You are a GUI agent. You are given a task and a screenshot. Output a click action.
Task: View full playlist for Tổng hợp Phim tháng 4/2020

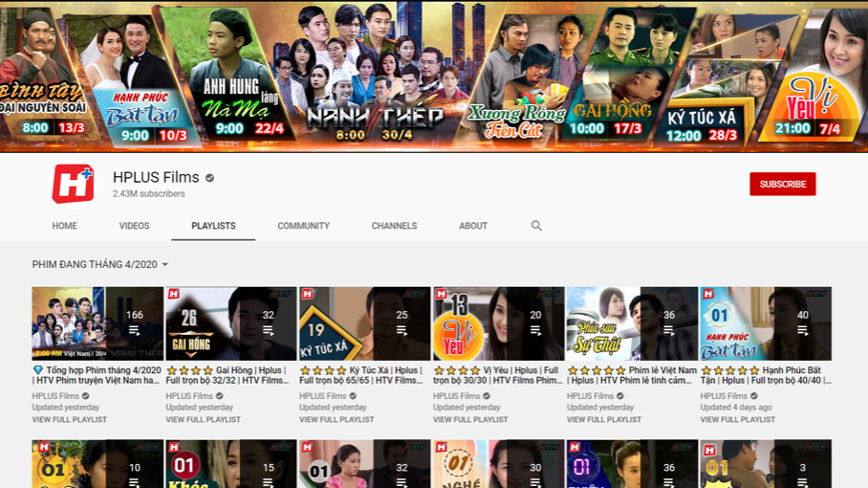click(x=69, y=420)
